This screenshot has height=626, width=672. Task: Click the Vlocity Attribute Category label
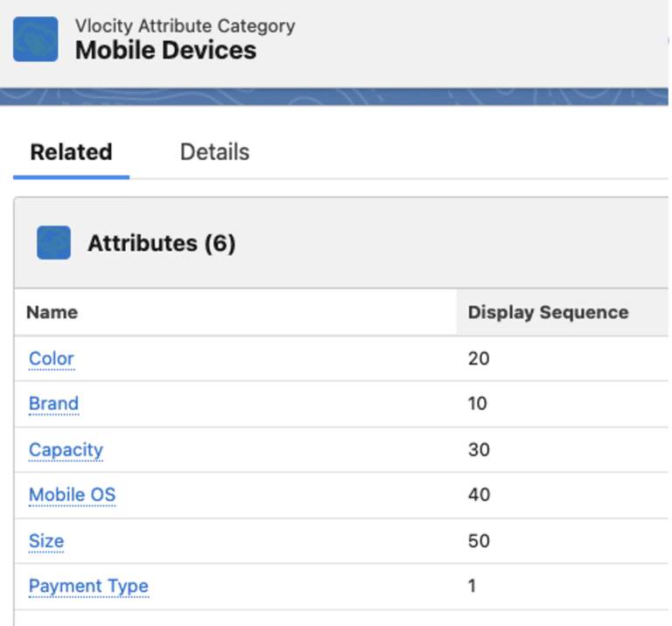[x=185, y=25]
